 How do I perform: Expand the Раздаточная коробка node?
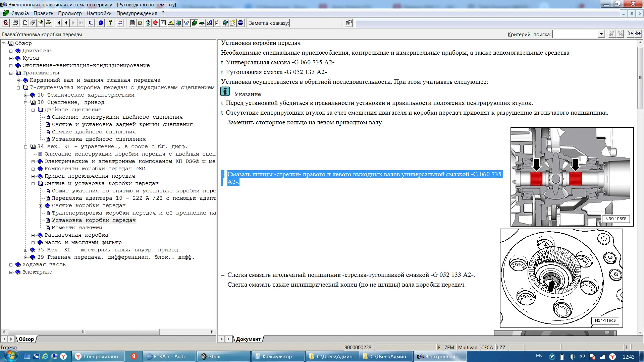33,235
